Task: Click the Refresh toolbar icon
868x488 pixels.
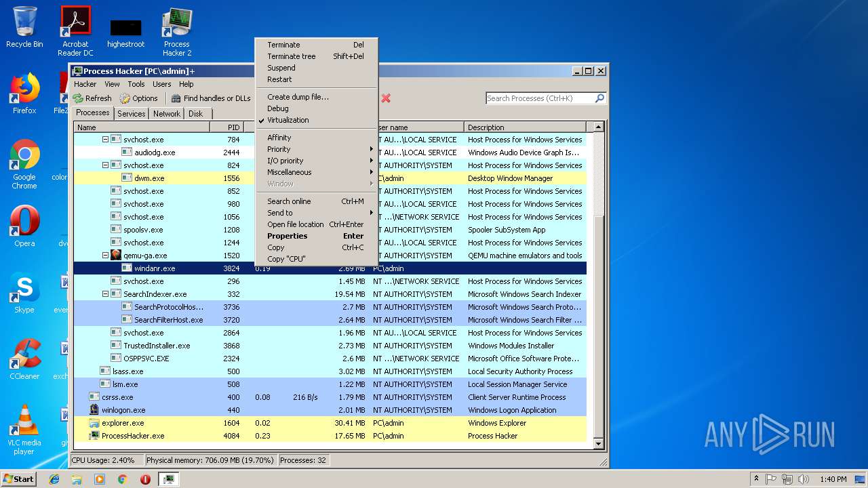Action: pos(79,98)
